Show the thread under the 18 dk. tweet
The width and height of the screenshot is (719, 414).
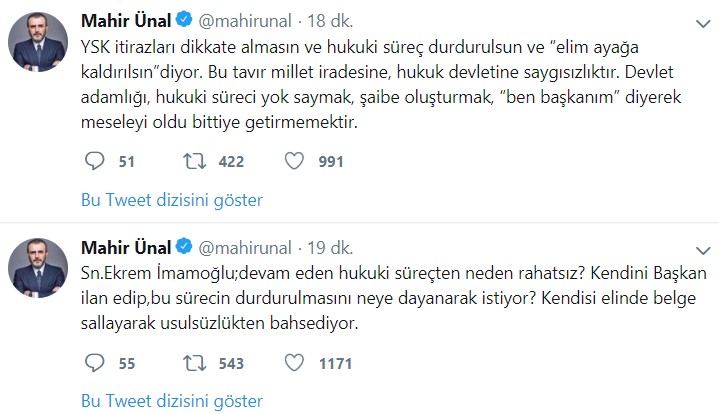171,200
